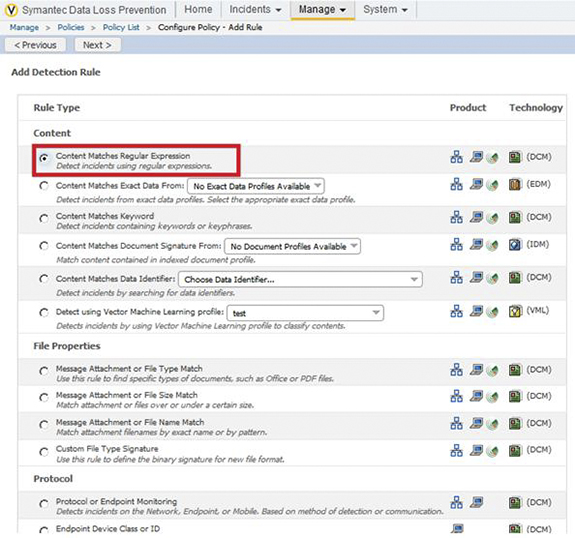Select Custom File Type Signature radio button
The height and width of the screenshot is (538, 575).
point(44,452)
